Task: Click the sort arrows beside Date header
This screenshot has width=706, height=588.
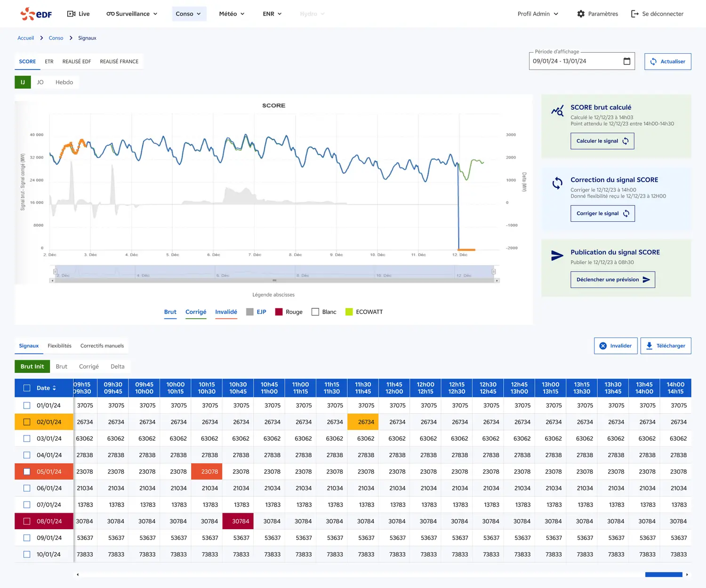Action: 54,388
